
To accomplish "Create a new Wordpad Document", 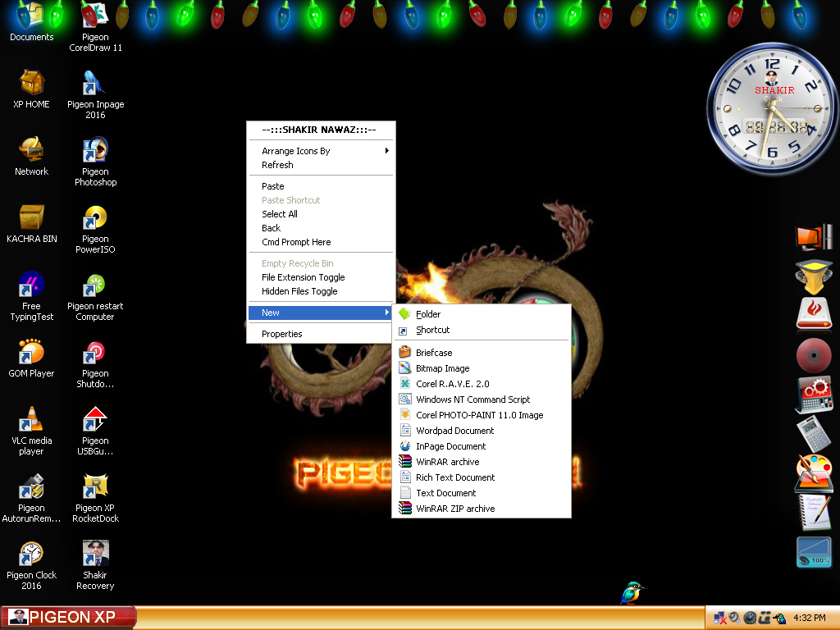I will tap(482, 431).
